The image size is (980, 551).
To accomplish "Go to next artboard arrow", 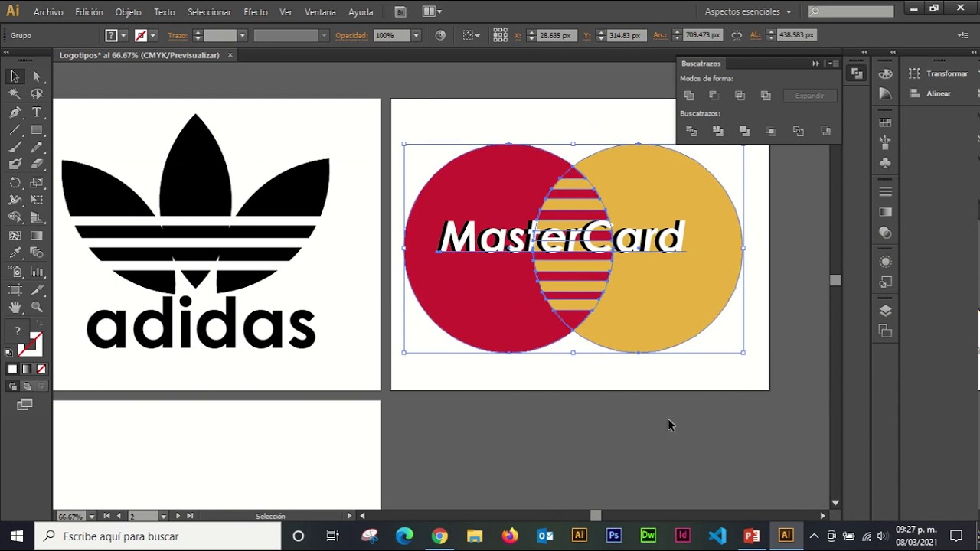I will click(178, 517).
